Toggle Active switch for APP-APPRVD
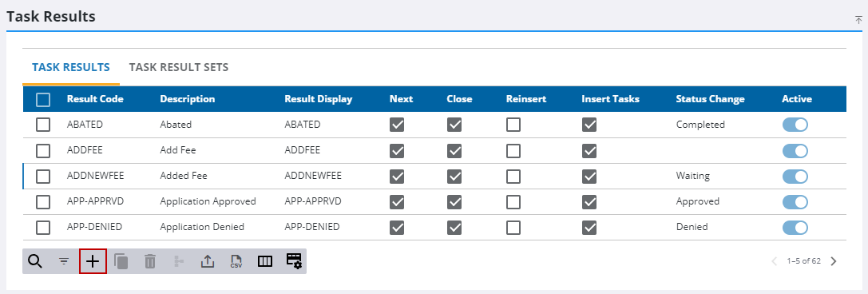The image size is (868, 294). 795,201
